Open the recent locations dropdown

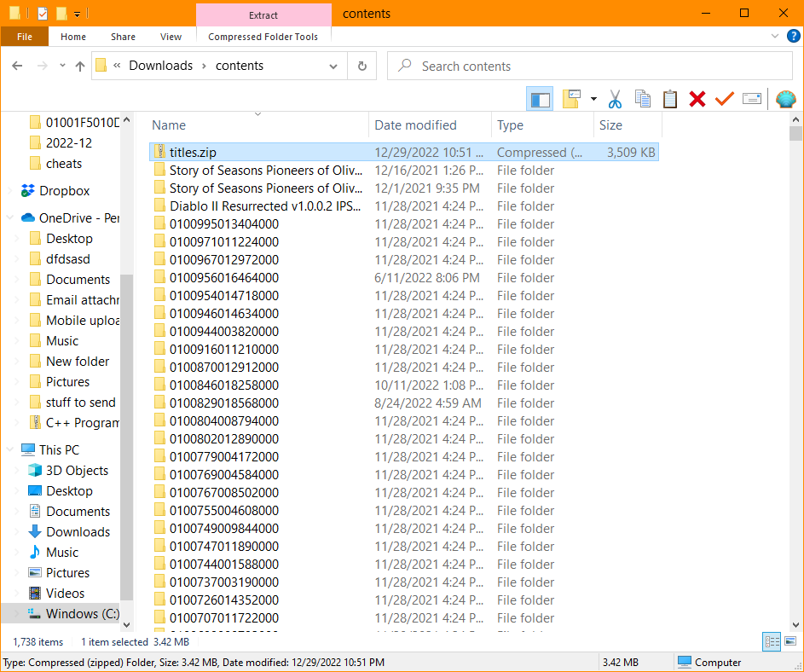[x=62, y=66]
